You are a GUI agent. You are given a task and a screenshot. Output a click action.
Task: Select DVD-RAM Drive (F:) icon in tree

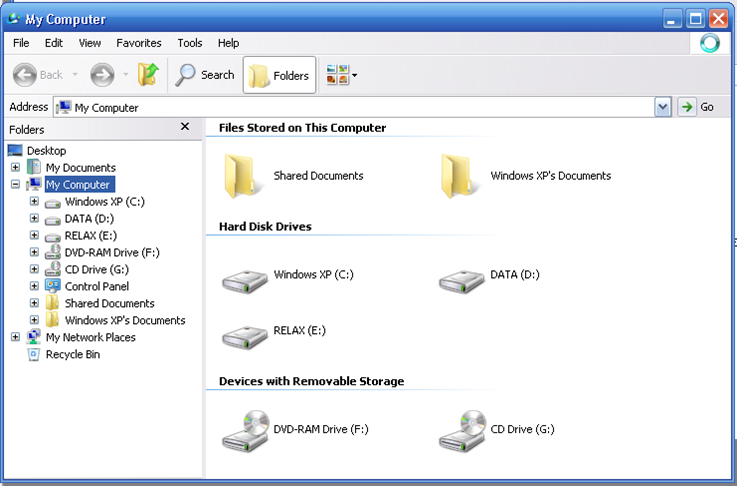click(x=53, y=252)
